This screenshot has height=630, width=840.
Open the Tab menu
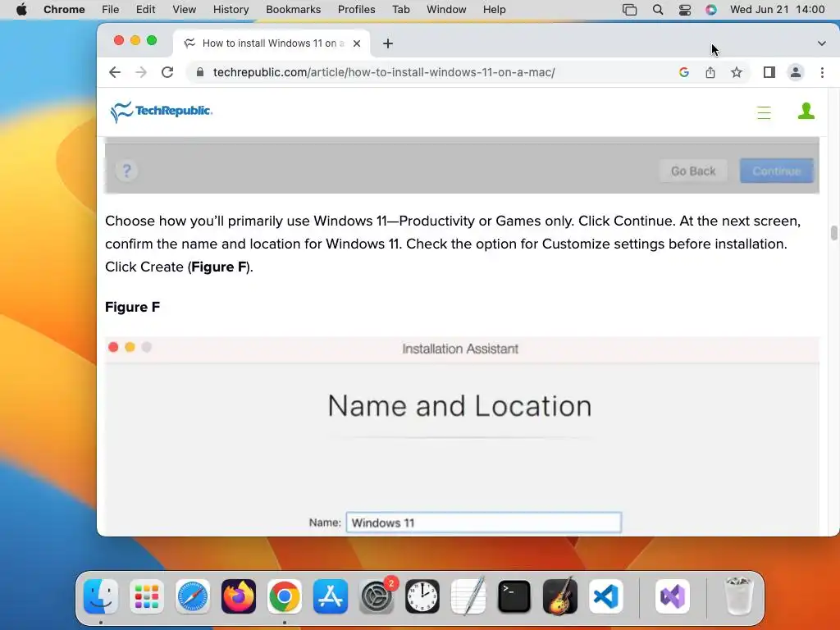[x=400, y=10]
